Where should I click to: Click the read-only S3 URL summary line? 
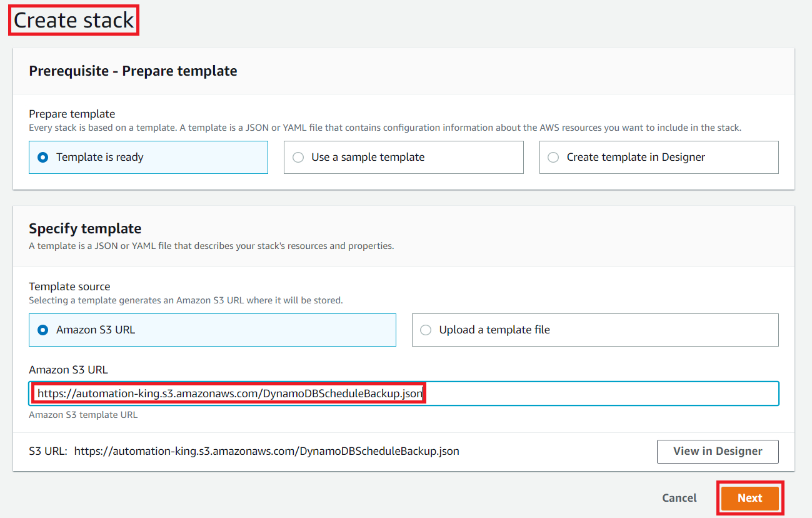[x=266, y=451]
